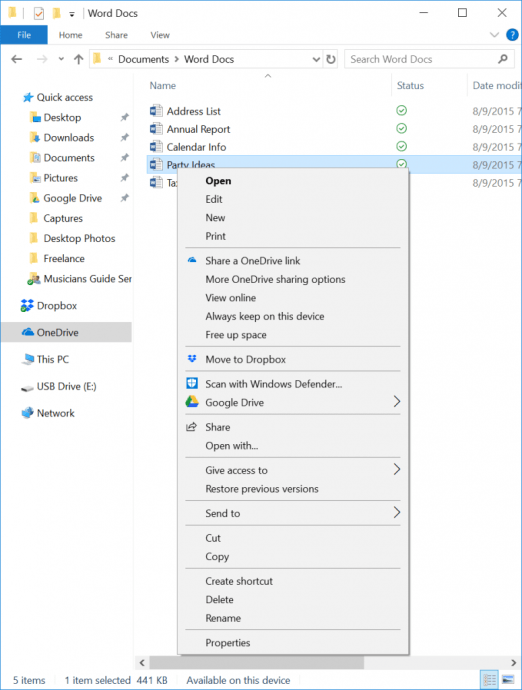Choose Open from the context menu

pos(218,181)
